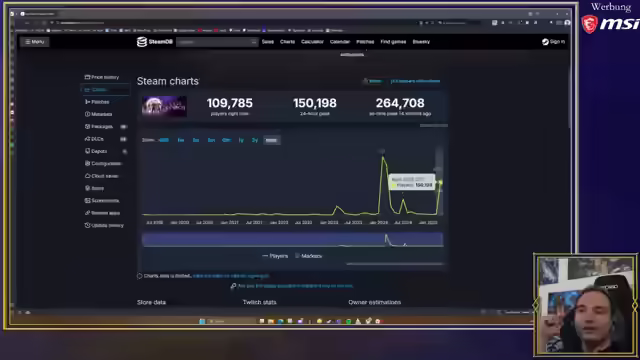
Task: Open Metadata in the sidebar
Action: (x=98, y=114)
